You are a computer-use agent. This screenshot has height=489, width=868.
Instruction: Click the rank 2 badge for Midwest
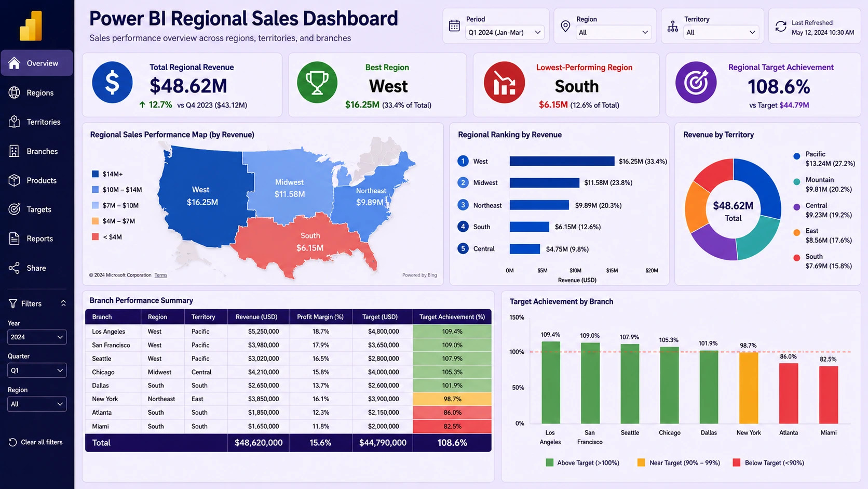[463, 182]
